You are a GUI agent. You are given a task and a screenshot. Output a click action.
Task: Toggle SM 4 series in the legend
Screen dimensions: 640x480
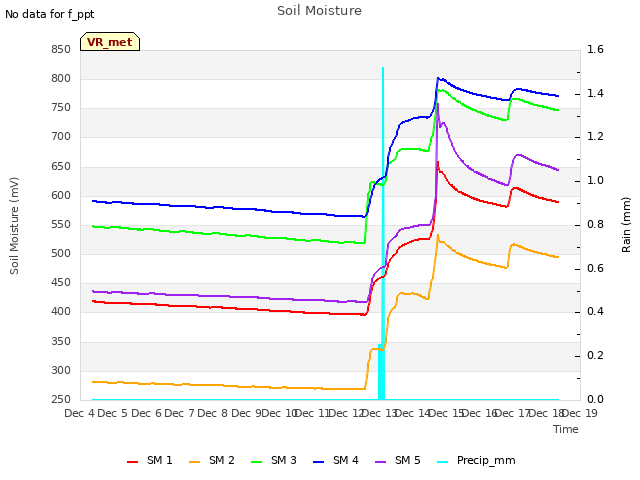point(336,460)
